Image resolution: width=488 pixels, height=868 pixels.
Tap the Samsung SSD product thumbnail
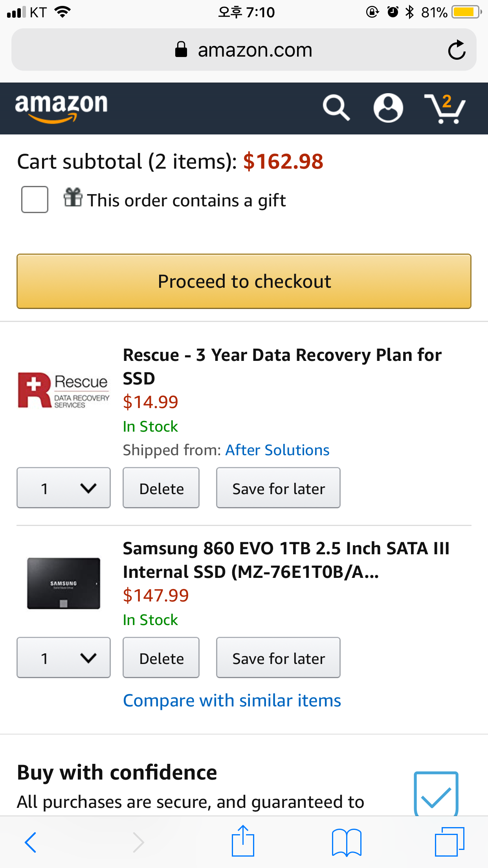[x=64, y=583]
